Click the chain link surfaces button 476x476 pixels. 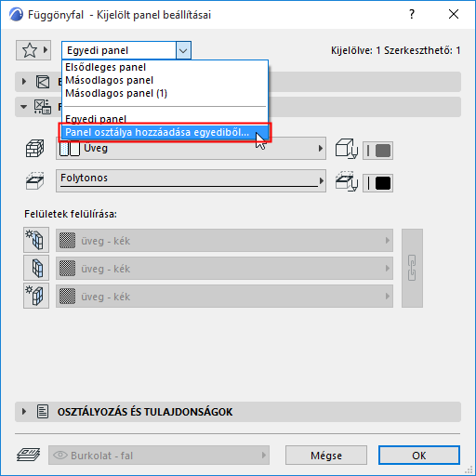[x=412, y=268]
